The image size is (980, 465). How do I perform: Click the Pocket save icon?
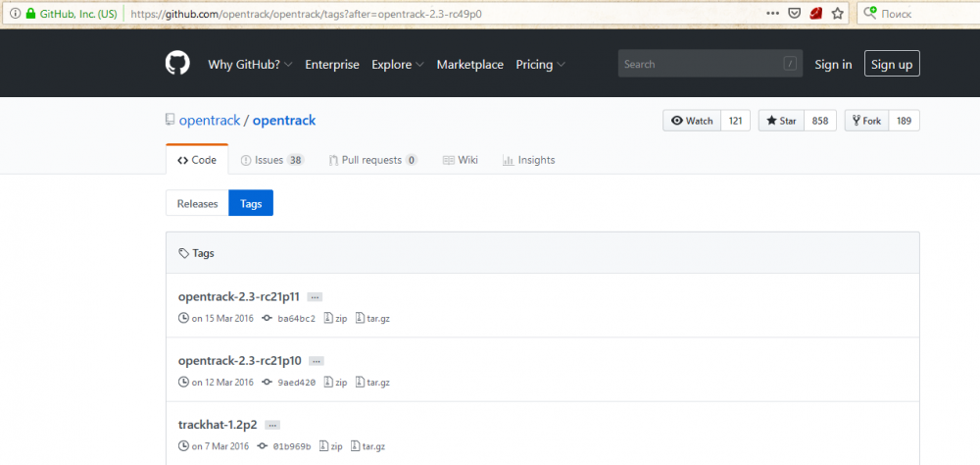tap(795, 14)
